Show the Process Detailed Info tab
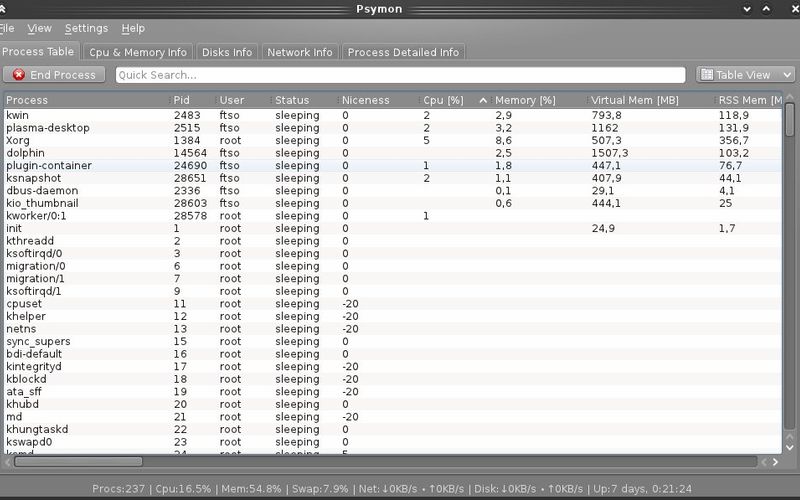 403,52
